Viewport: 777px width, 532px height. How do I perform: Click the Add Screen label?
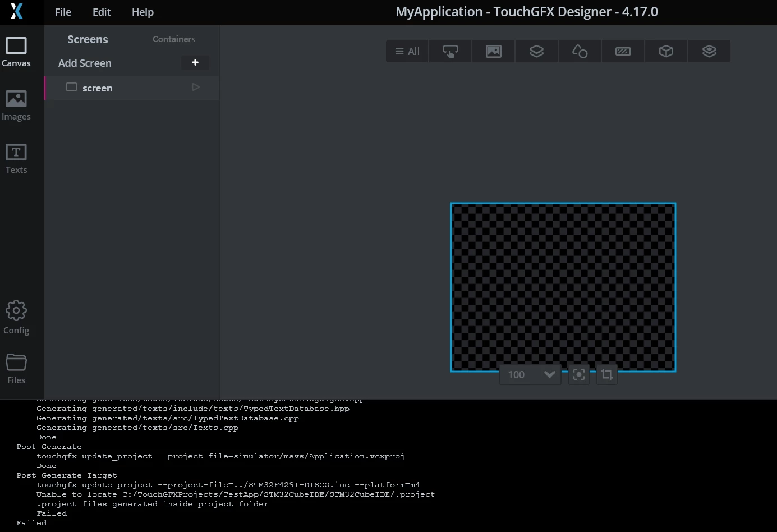(x=85, y=63)
